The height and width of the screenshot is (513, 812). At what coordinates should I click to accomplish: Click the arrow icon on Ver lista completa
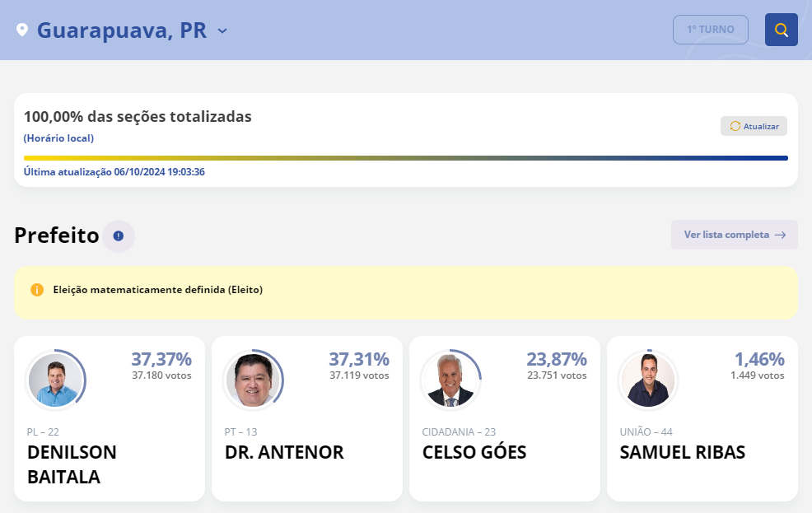[780, 235]
